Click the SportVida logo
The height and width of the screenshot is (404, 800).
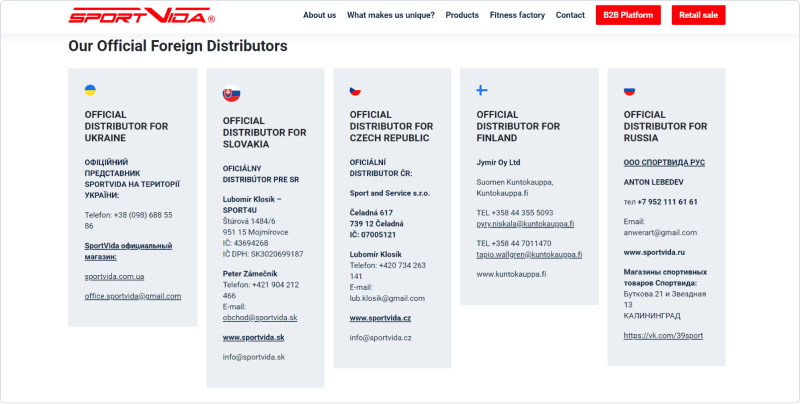pos(141,15)
